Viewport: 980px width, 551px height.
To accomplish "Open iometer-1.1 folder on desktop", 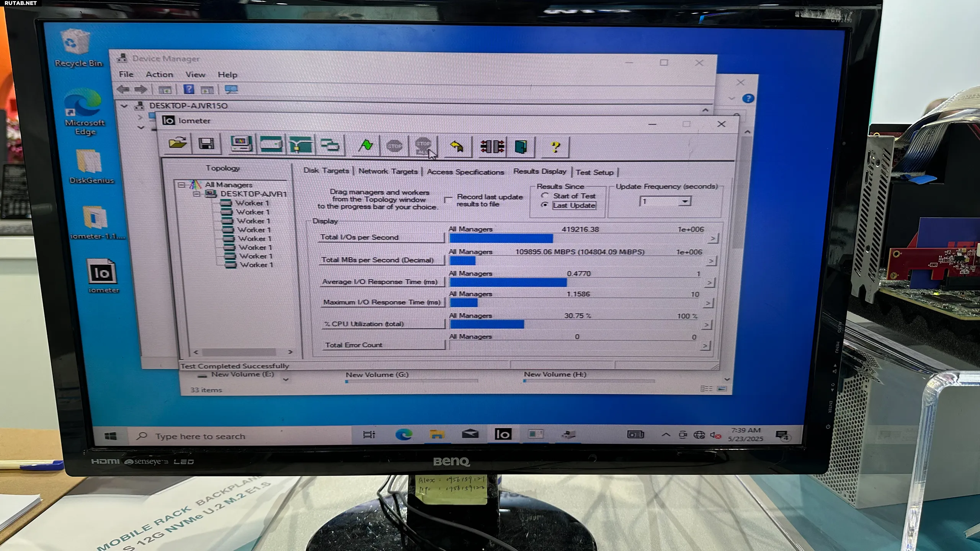I will pos(96,223).
